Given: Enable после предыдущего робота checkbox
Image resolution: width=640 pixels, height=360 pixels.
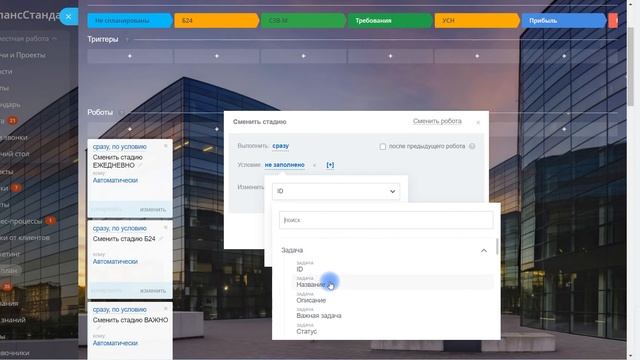Looking at the screenshot, I should tap(382, 147).
